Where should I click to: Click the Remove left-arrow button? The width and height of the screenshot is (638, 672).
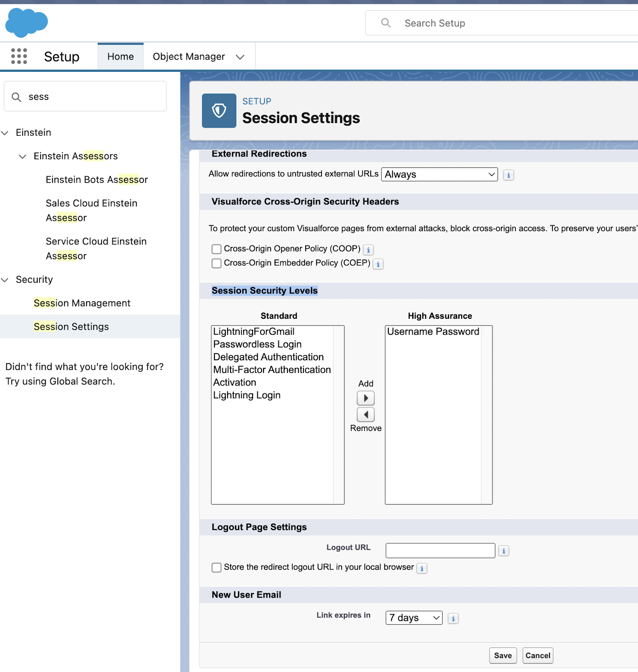(366, 415)
